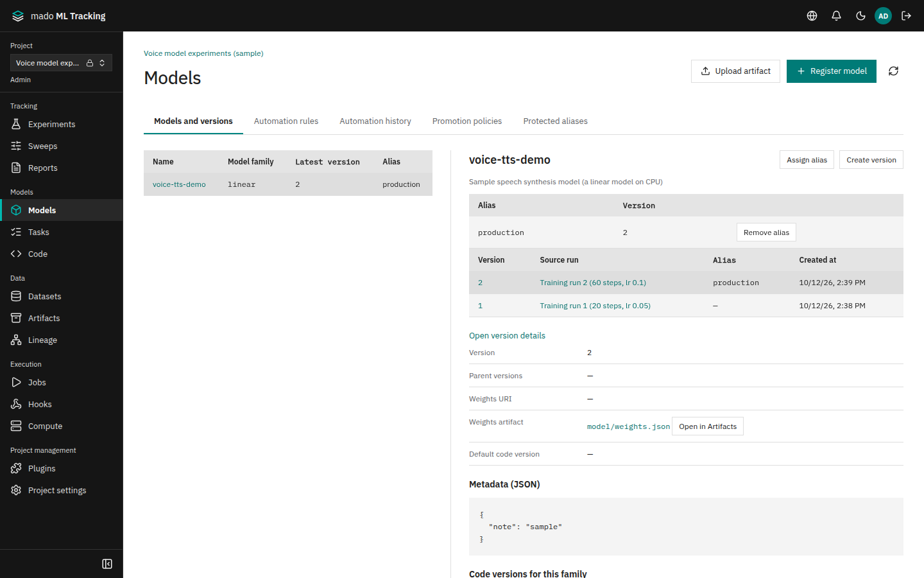The height and width of the screenshot is (578, 924).
Task: Select Models item in sidebar
Action: click(62, 211)
